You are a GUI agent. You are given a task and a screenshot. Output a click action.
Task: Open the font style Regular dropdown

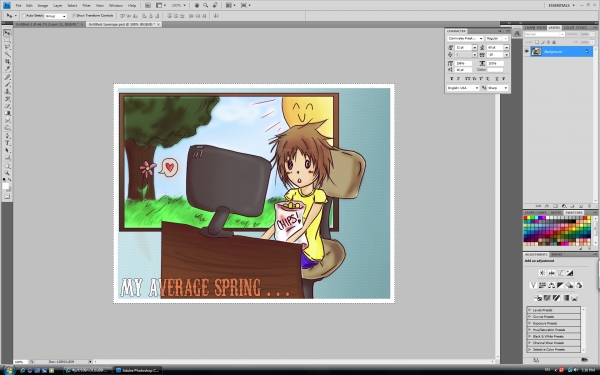point(497,39)
